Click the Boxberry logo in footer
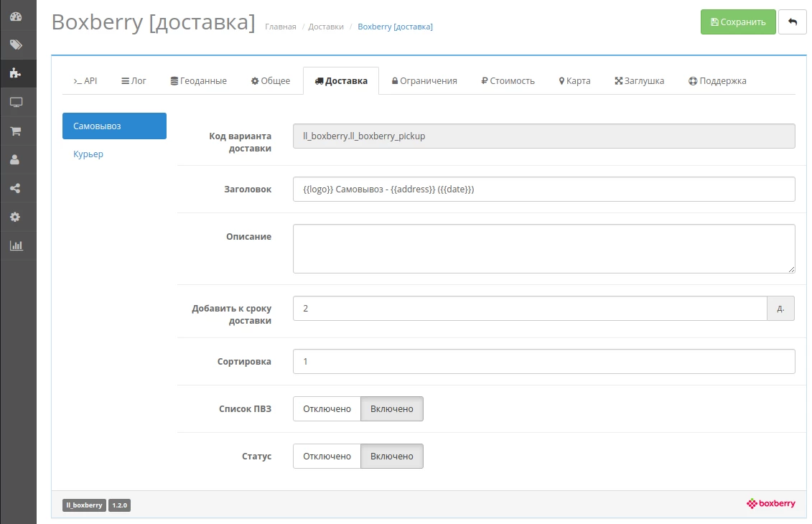Image resolution: width=812 pixels, height=524 pixels. [x=770, y=503]
